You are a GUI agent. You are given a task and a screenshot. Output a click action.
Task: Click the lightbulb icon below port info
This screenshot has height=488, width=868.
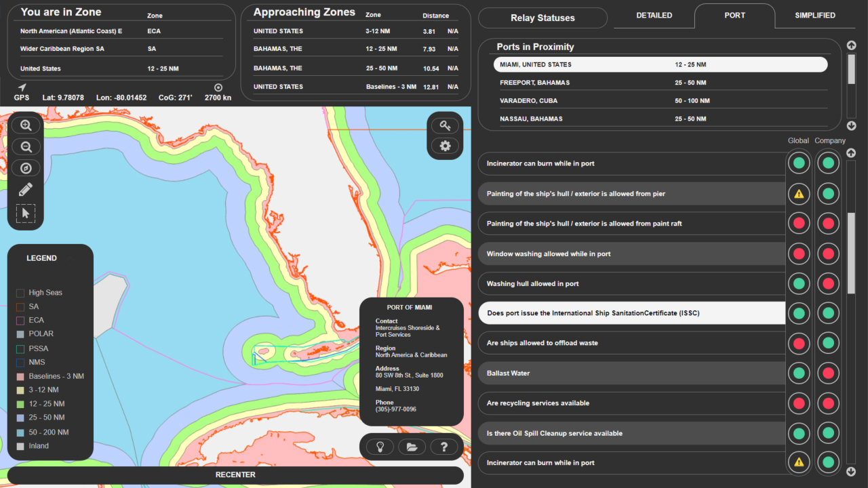(x=380, y=447)
